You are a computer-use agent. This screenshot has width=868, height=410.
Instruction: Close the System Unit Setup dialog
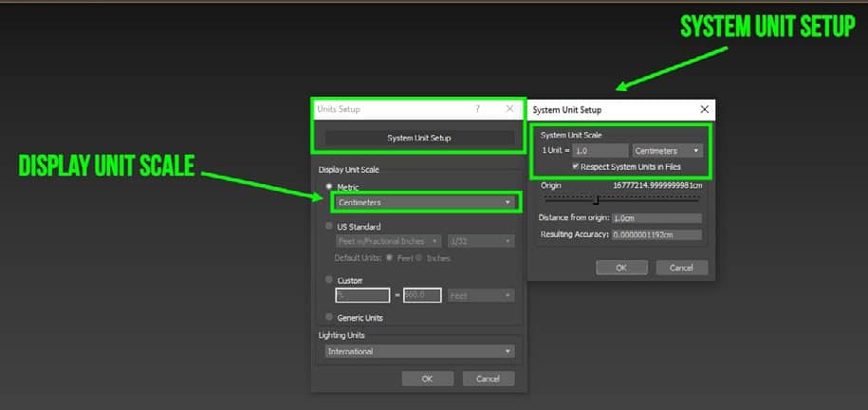704,110
